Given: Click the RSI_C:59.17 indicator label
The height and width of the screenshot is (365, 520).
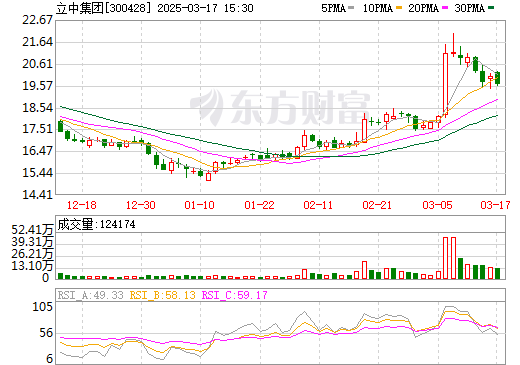Looking at the screenshot, I should pos(235,295).
